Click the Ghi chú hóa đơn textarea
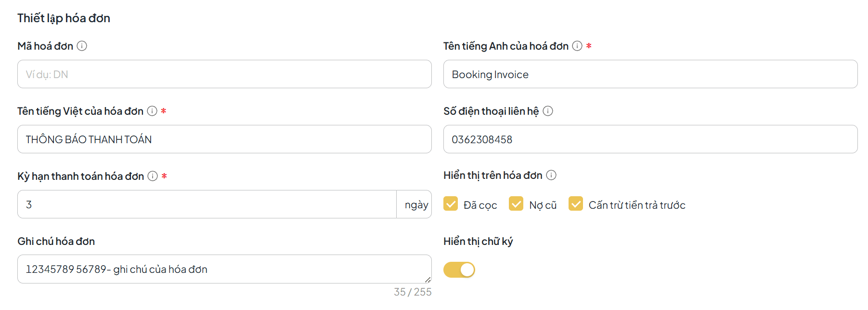868x310 pixels. 224,269
